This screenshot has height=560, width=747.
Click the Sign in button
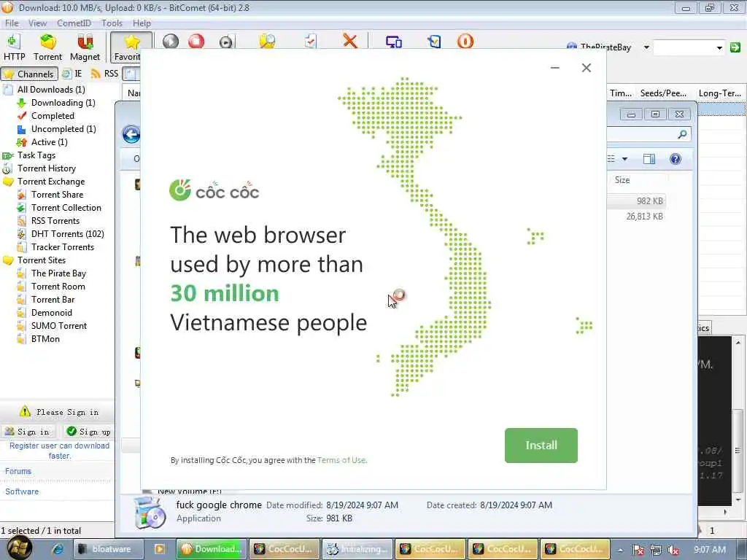pyautogui.click(x=28, y=432)
